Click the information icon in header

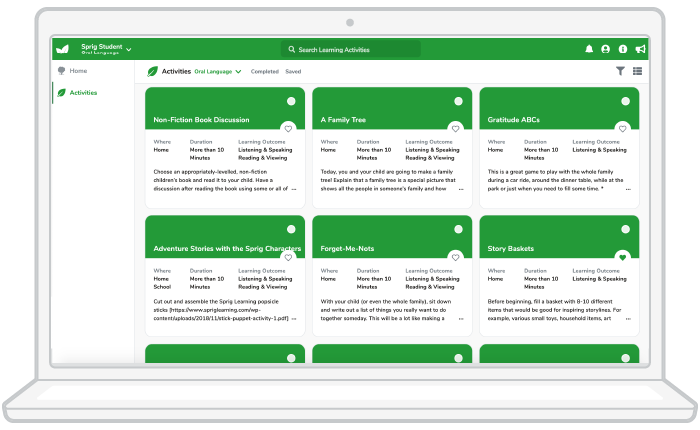(x=623, y=49)
